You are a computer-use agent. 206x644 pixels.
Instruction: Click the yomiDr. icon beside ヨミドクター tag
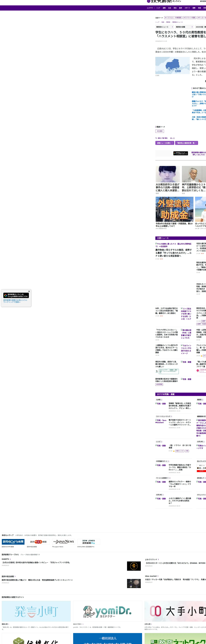157,371
